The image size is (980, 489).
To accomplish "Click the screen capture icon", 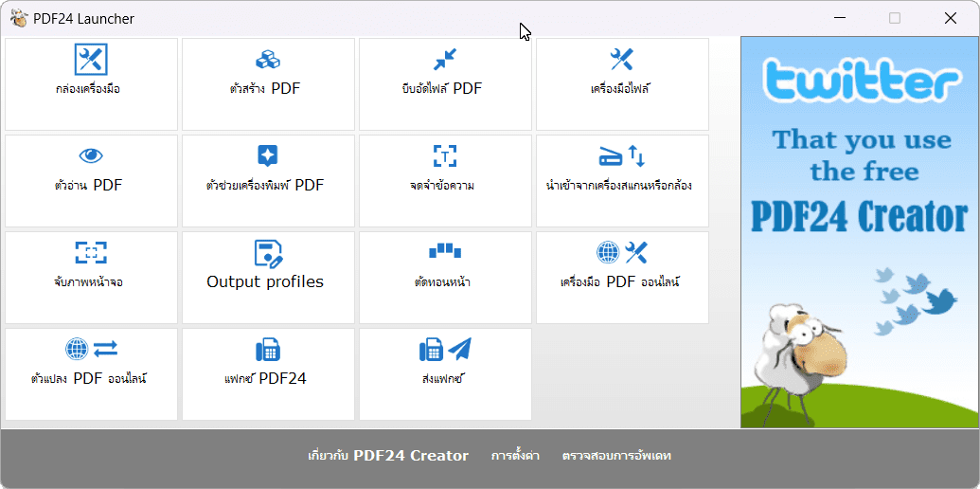I will [91, 253].
